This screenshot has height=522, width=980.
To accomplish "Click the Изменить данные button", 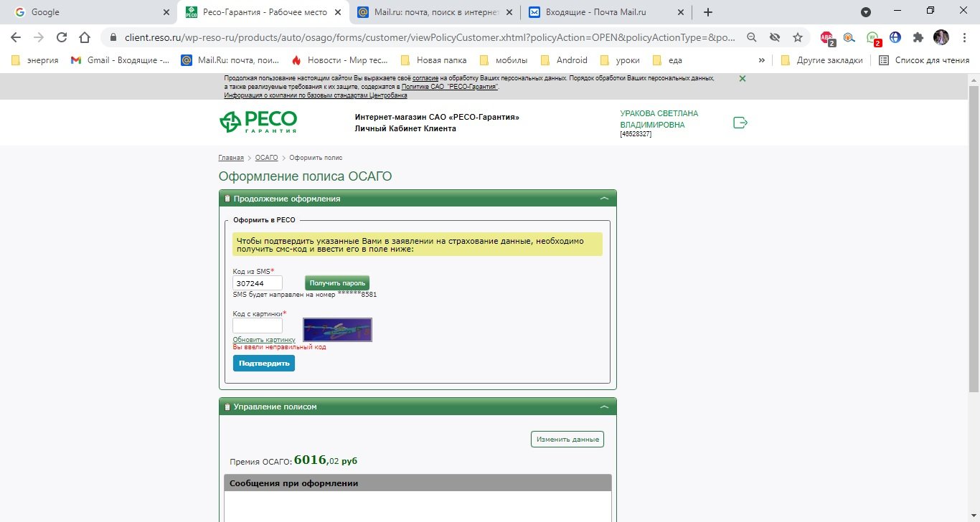I will coord(567,439).
